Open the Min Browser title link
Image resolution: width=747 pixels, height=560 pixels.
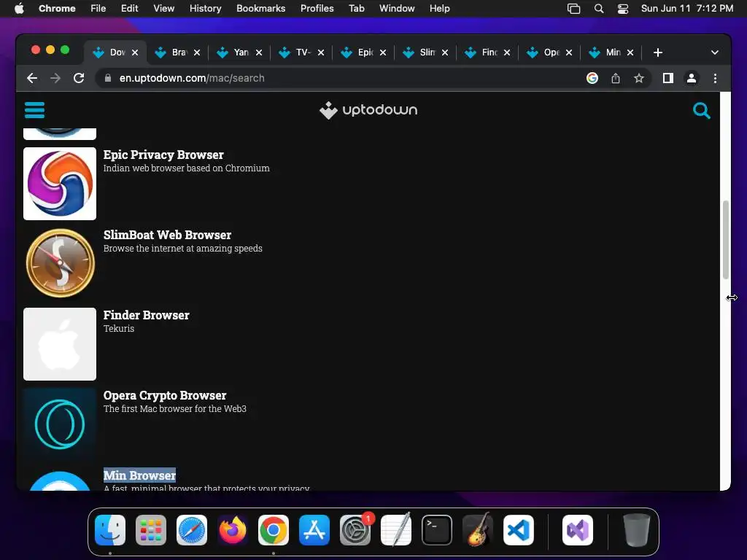tap(139, 475)
